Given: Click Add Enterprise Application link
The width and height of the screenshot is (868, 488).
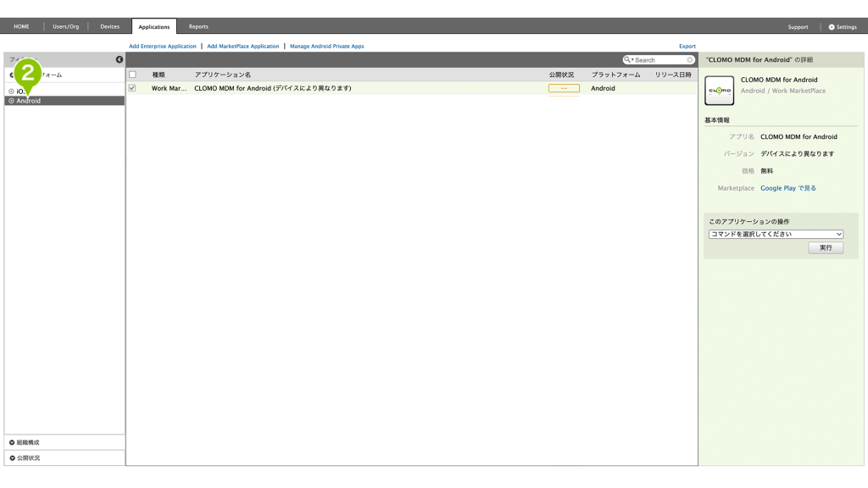Looking at the screenshot, I should pos(163,47).
